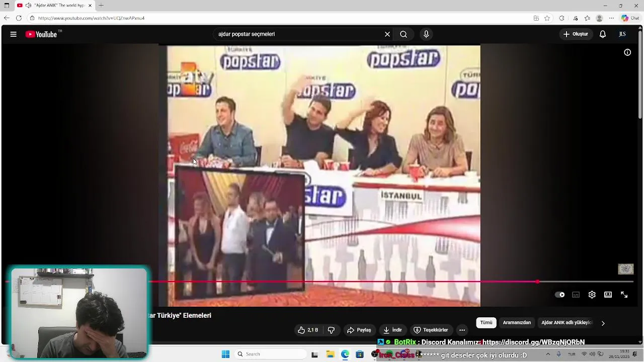This screenshot has height=362, width=644.
Task: Open the browser profile icon
Action: pyautogui.click(x=599, y=18)
